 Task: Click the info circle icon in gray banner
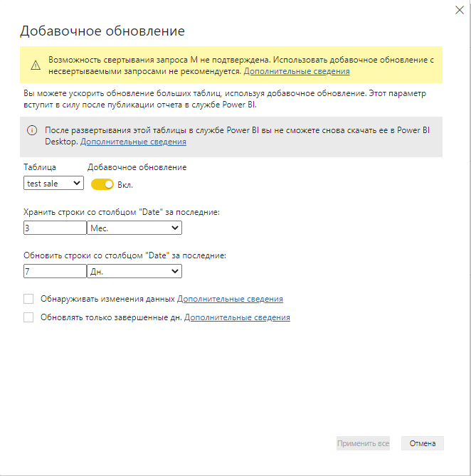point(32,130)
